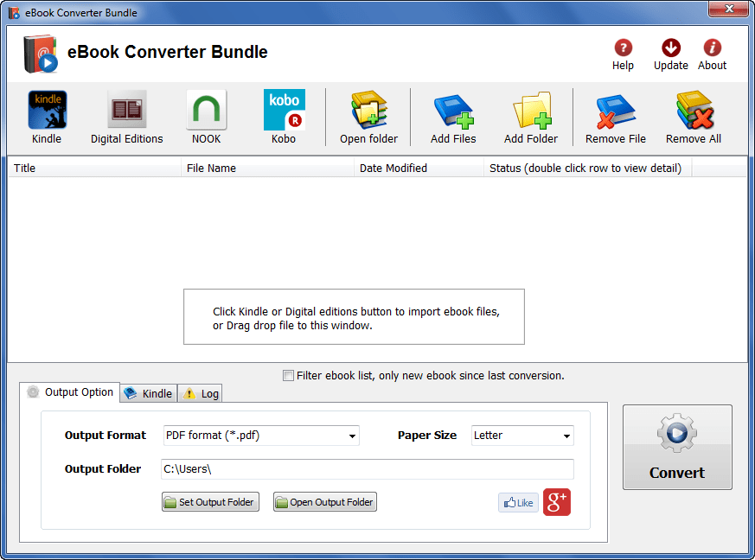This screenshot has height=560, width=755.
Task: Check for Update
Action: tap(671, 54)
